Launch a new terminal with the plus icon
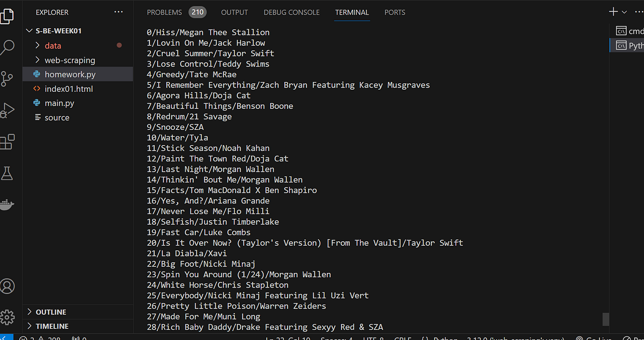 613,11
